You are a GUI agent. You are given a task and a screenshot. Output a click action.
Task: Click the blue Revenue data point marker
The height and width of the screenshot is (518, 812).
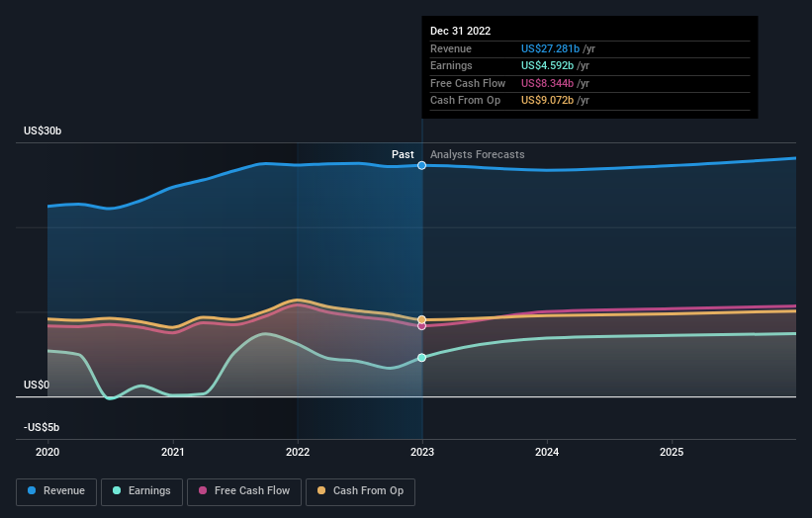(x=422, y=166)
